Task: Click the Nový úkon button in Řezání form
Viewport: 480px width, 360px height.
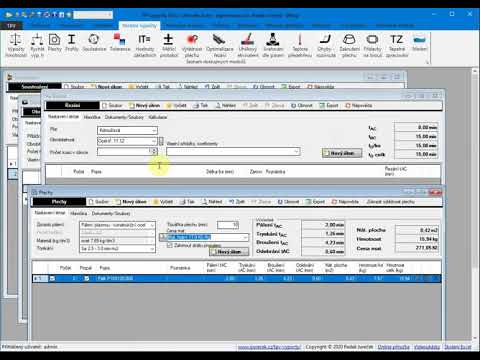Action: [x=342, y=153]
